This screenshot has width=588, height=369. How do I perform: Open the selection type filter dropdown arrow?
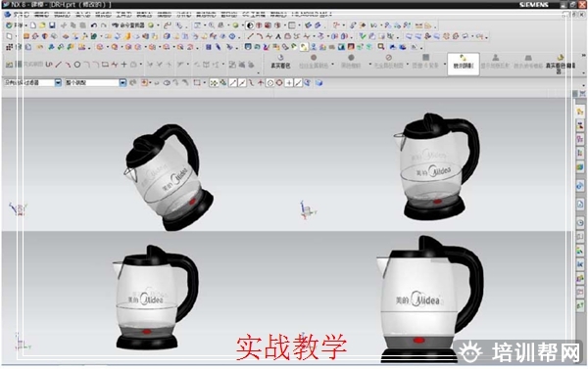(x=58, y=83)
